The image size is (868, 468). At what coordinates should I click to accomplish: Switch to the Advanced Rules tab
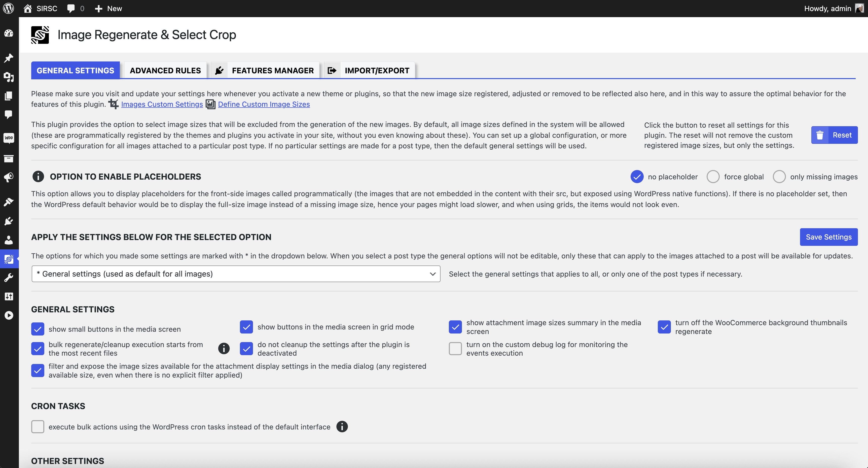[165, 70]
